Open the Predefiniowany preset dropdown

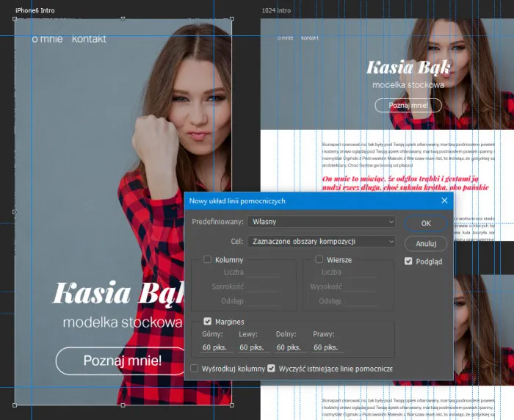point(322,221)
